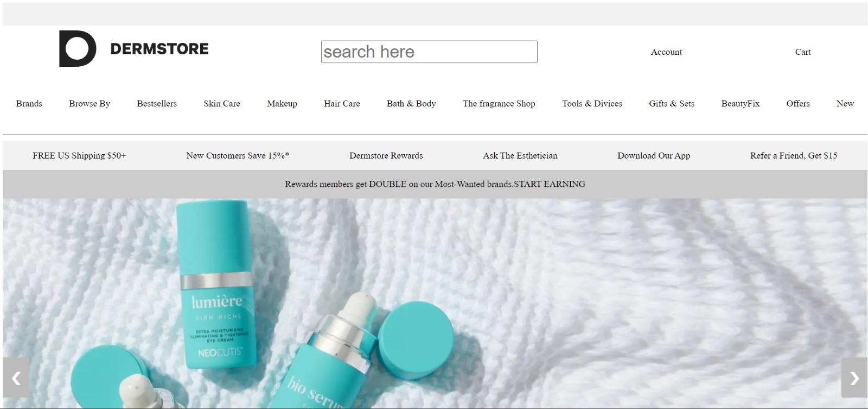Open the Brands menu

[x=29, y=104]
